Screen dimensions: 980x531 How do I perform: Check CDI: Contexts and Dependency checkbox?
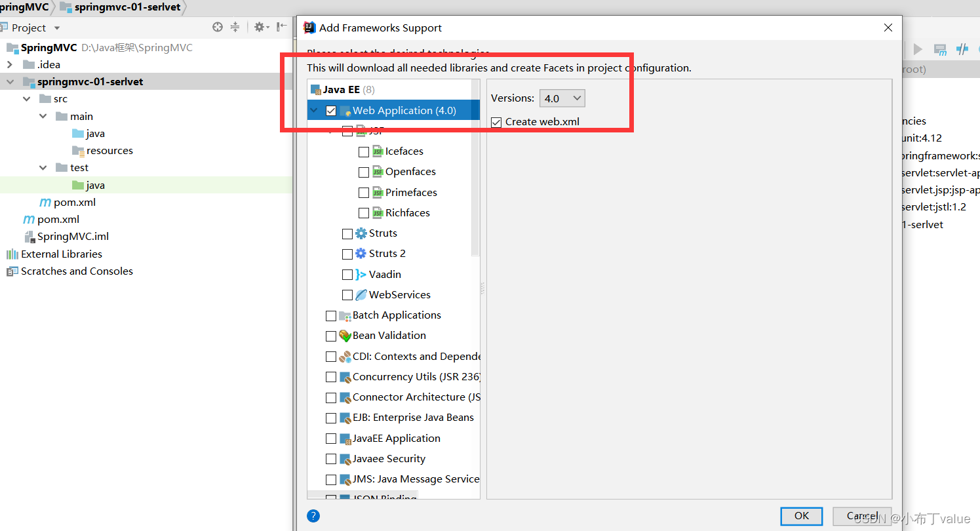[331, 357]
